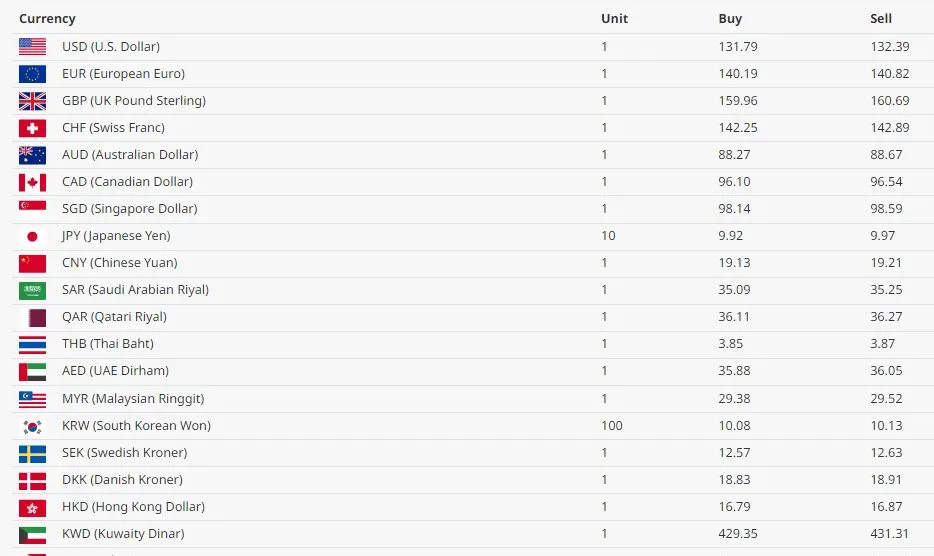Click the Canadian maple leaf flag icon
This screenshot has width=934, height=556.
(32, 182)
